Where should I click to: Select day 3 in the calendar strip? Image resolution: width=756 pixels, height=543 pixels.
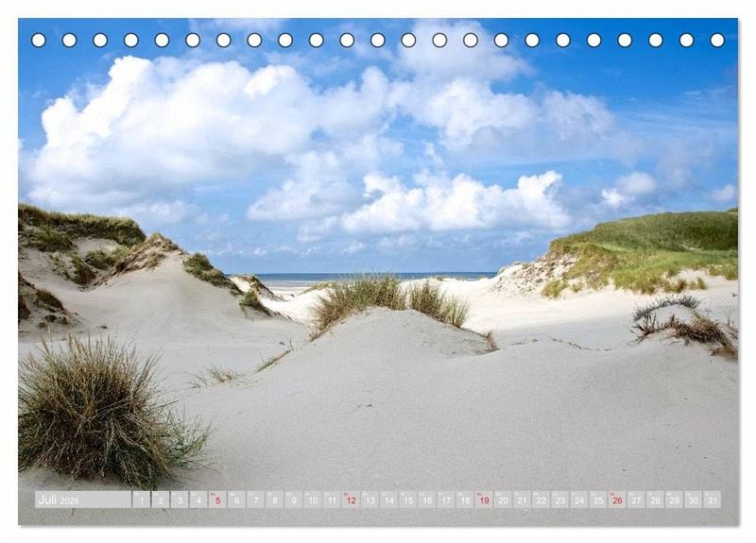[180, 500]
